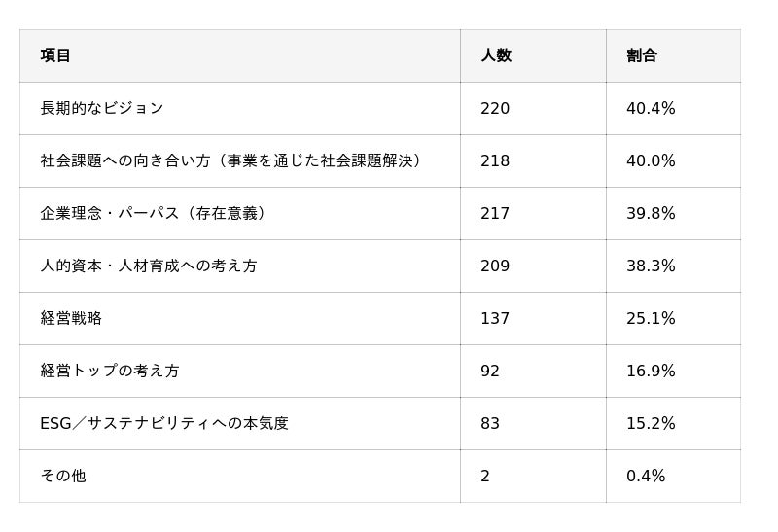Click the 38.3% percentage cell
The height and width of the screenshot is (532, 778).
651,266
